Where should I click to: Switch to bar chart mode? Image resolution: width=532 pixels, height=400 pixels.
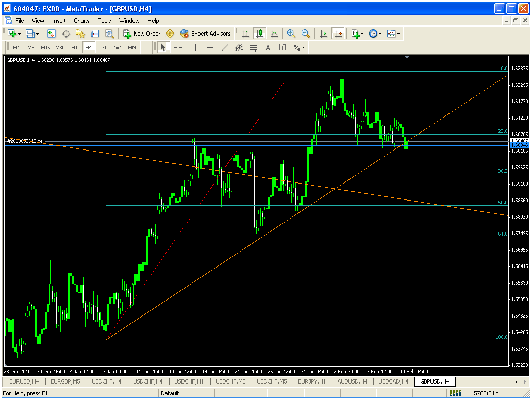coord(245,34)
